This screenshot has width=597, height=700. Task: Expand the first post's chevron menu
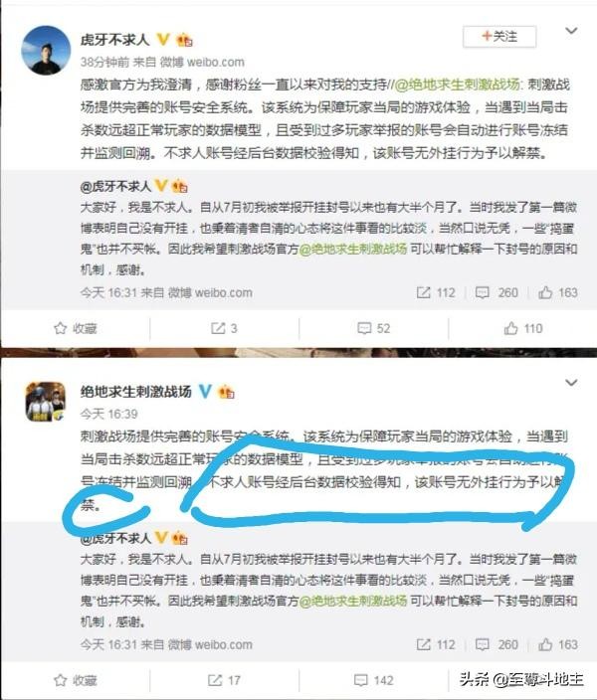coord(571,31)
